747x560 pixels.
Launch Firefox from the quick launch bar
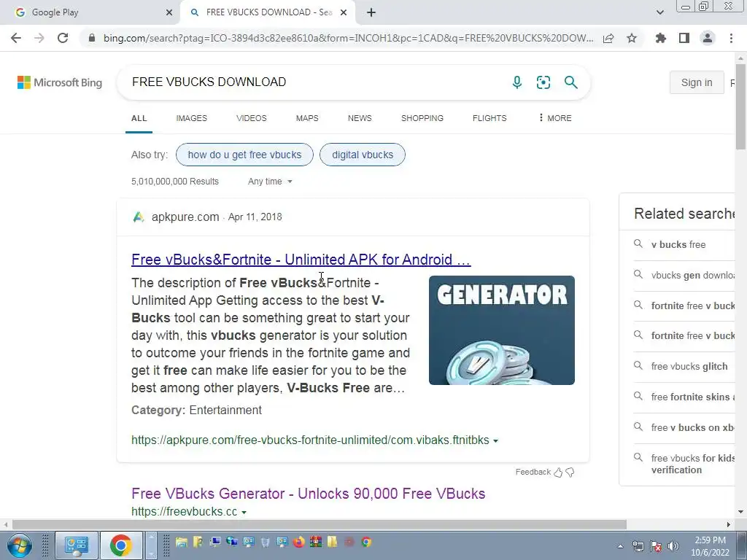click(x=298, y=542)
